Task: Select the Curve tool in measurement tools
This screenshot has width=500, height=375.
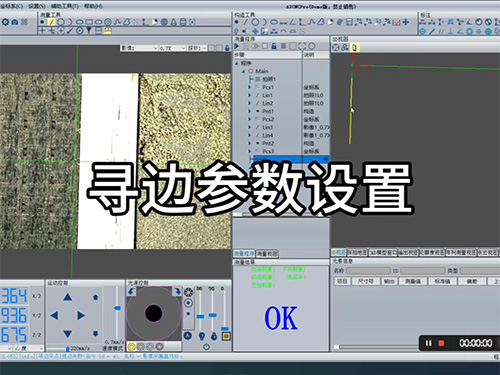Action: click(117, 22)
